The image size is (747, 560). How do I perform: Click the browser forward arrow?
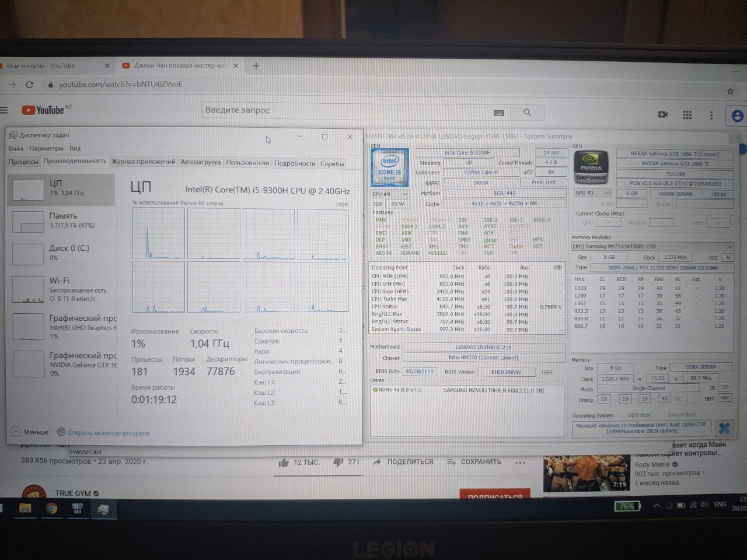(12, 85)
